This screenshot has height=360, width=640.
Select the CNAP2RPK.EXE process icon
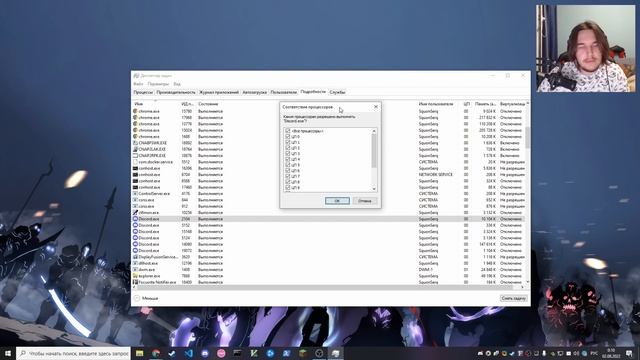(135, 156)
